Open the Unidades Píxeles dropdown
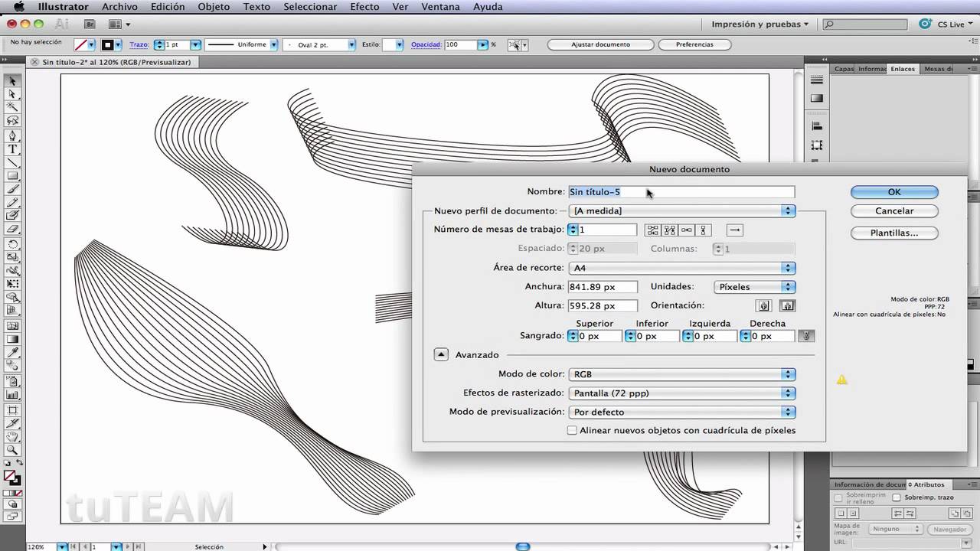980x551 pixels. 755,287
